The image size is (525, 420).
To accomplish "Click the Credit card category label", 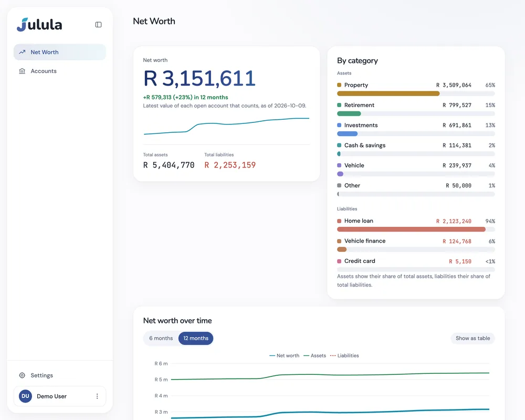I will [360, 261].
